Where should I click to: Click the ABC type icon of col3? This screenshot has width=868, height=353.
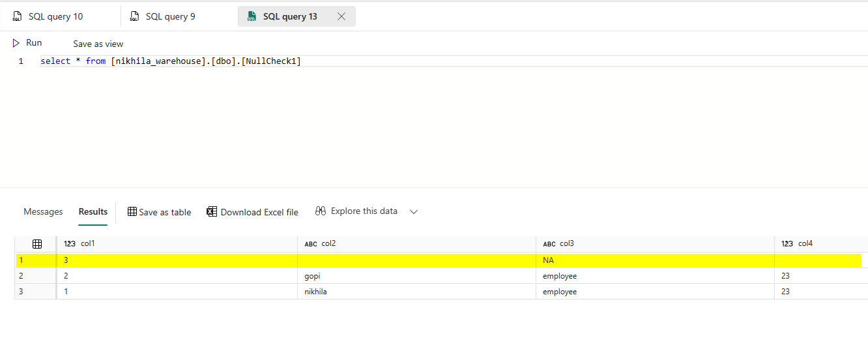click(x=549, y=244)
